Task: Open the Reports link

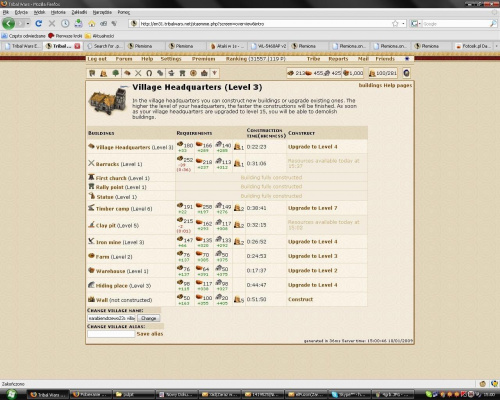Action: 338,59
